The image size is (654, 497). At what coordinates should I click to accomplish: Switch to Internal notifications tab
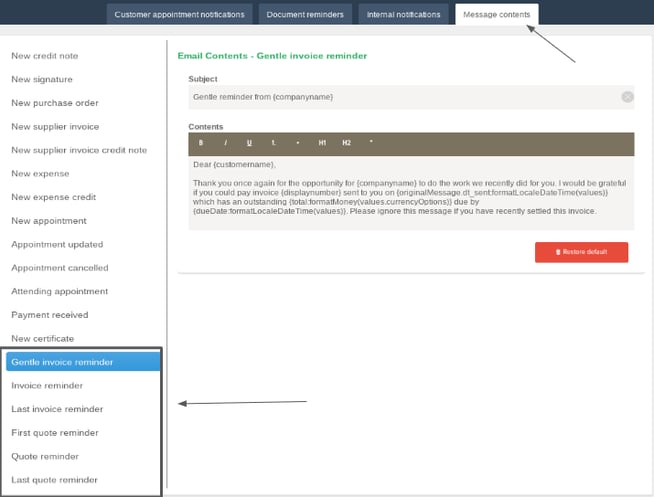click(x=403, y=15)
